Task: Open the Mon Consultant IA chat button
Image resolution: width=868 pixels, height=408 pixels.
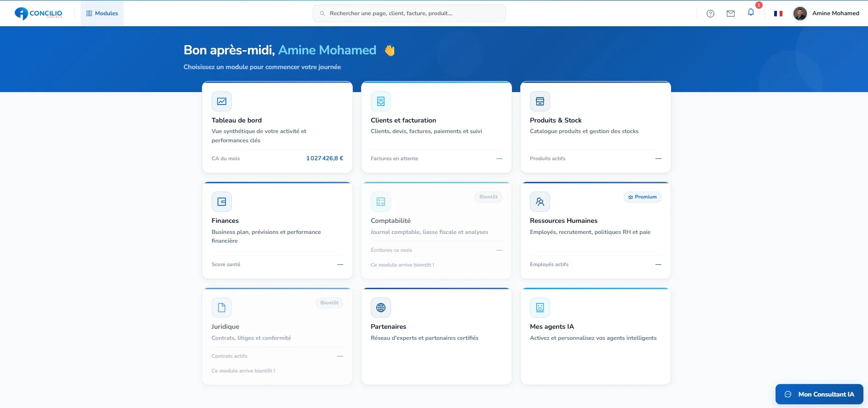Action: [x=819, y=394]
